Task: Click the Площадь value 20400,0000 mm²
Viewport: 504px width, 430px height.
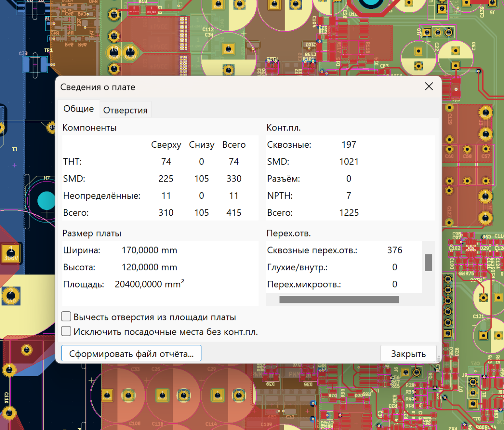Action: pos(149,284)
